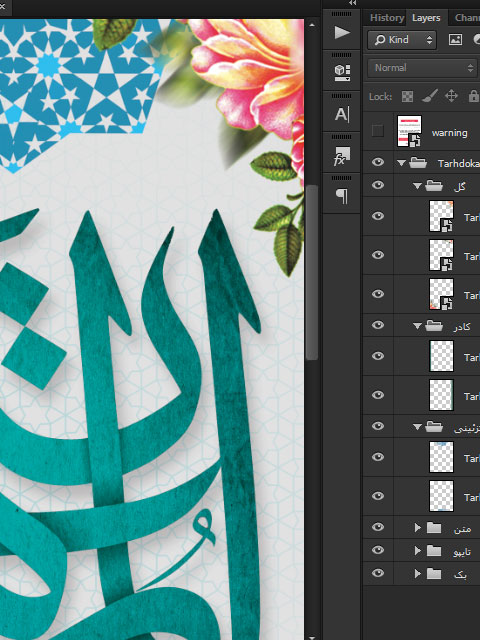Open the Normal blend mode dropdown
Screen dimensions: 480x640
pyautogui.click(x=423, y=68)
